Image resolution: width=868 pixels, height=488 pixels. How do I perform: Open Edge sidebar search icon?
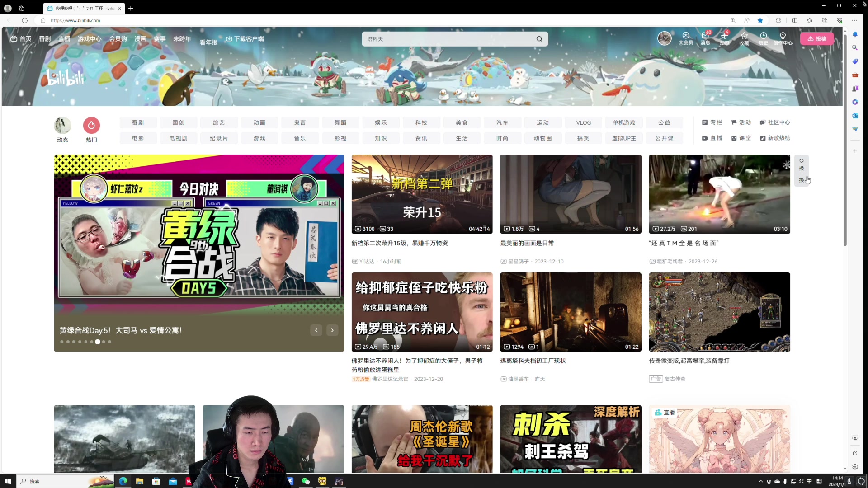pos(855,47)
